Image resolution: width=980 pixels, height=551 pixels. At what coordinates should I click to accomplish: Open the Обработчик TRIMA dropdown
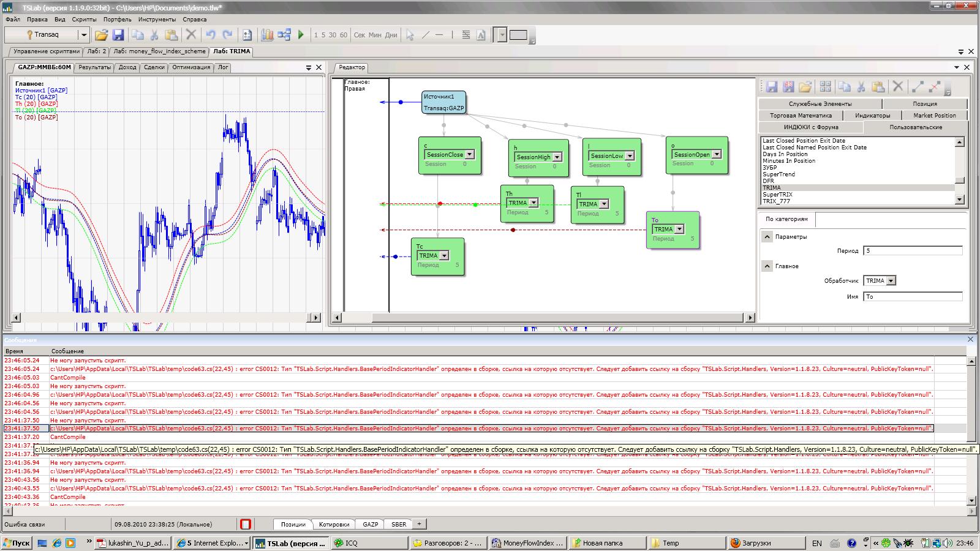pos(891,281)
